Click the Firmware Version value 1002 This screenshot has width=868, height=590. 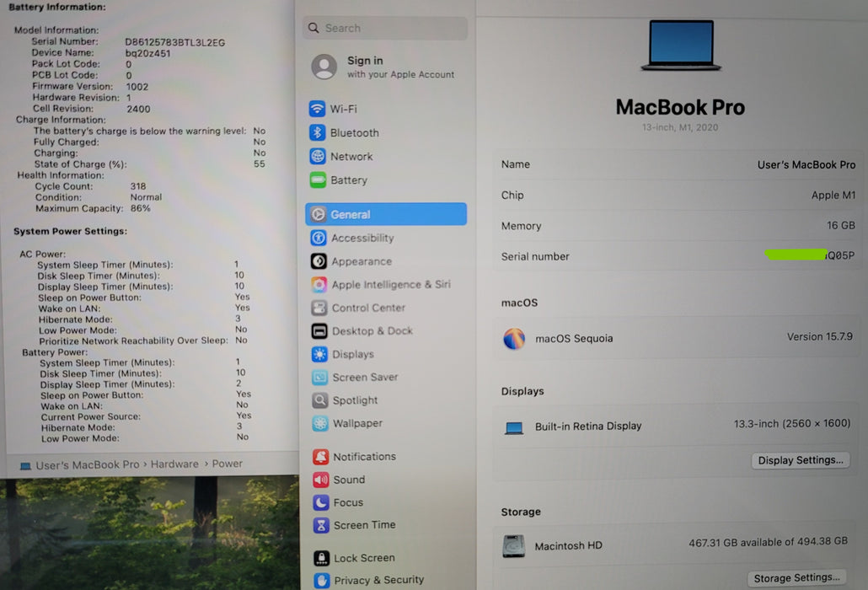[x=137, y=87]
